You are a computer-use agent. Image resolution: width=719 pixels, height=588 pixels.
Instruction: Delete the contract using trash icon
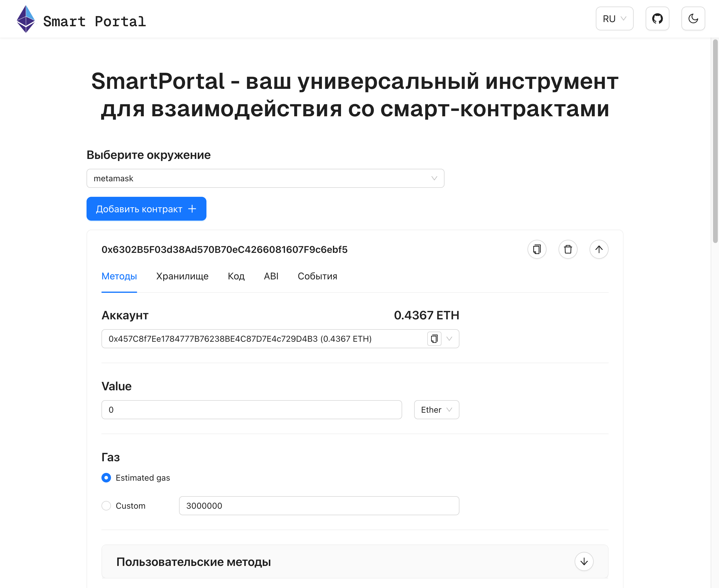point(568,249)
